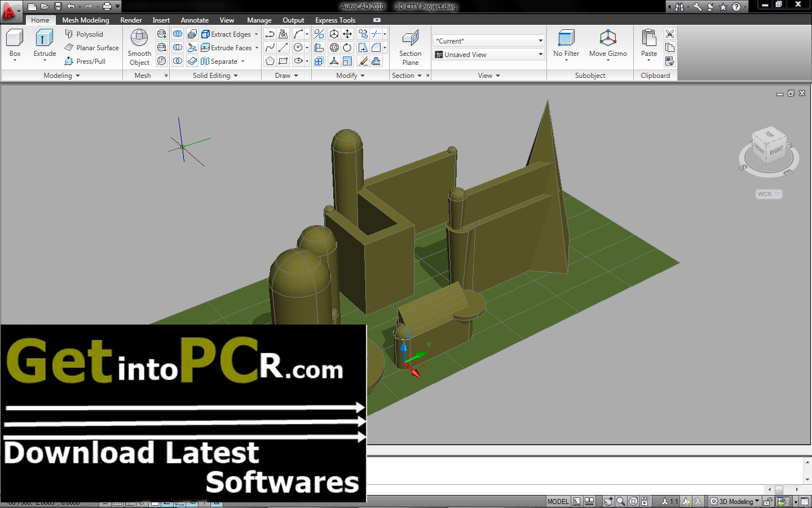
Task: Expand the View panel
Action: point(489,76)
